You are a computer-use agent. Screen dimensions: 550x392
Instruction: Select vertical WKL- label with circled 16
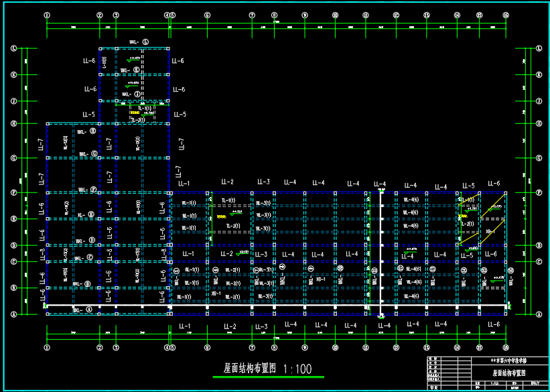510,277
